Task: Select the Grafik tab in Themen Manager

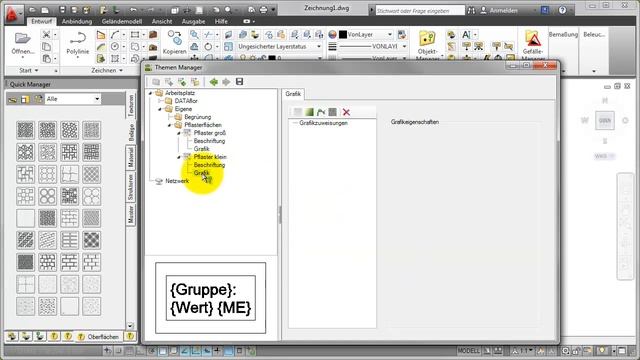Action: (x=293, y=94)
